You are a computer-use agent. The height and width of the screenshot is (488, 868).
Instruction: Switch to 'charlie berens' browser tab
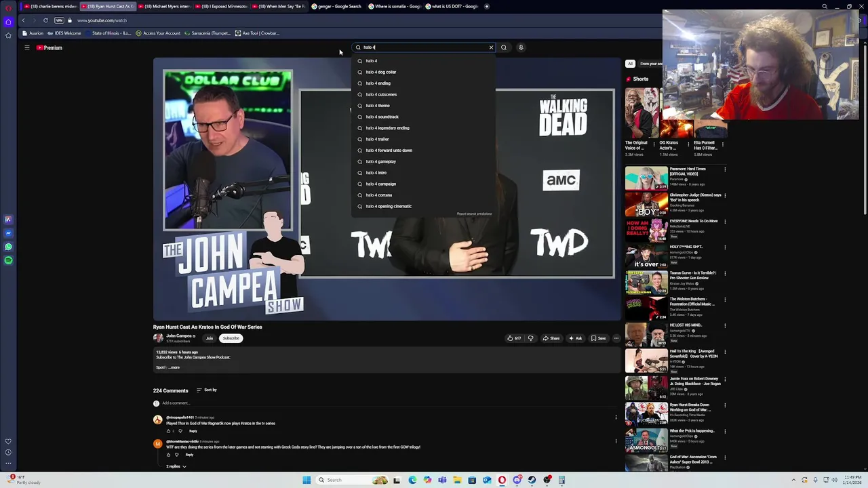[50, 6]
